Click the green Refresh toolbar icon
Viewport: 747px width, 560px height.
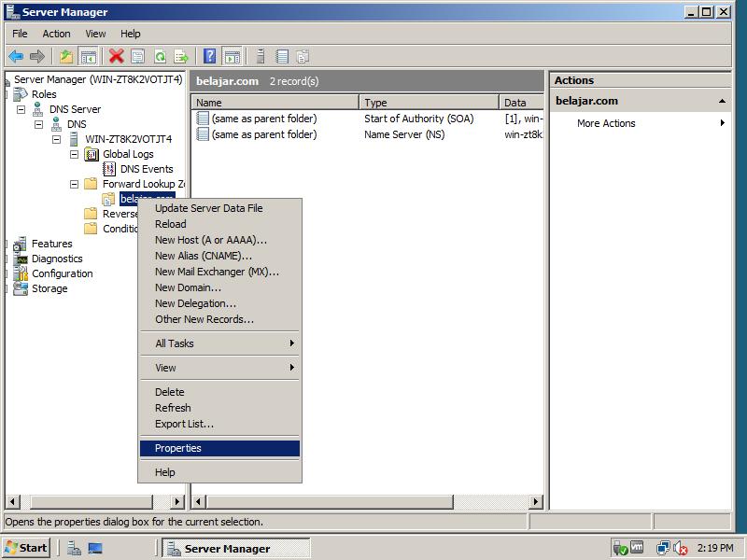[x=160, y=57]
